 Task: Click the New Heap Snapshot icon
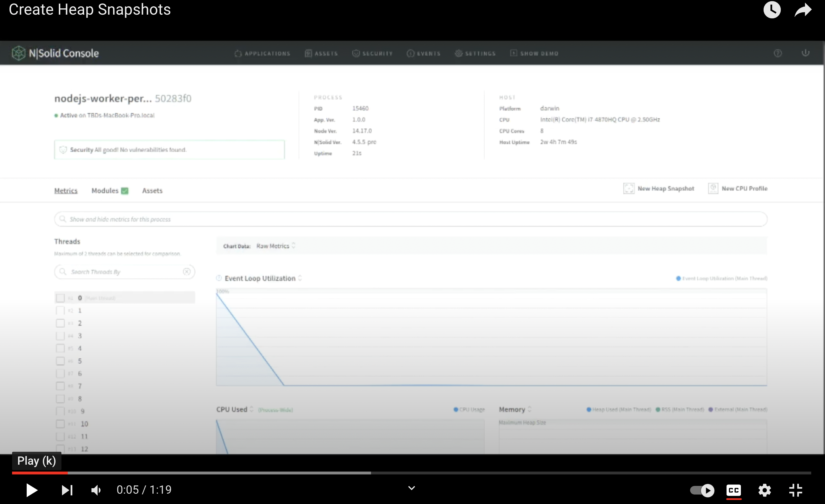[628, 189]
